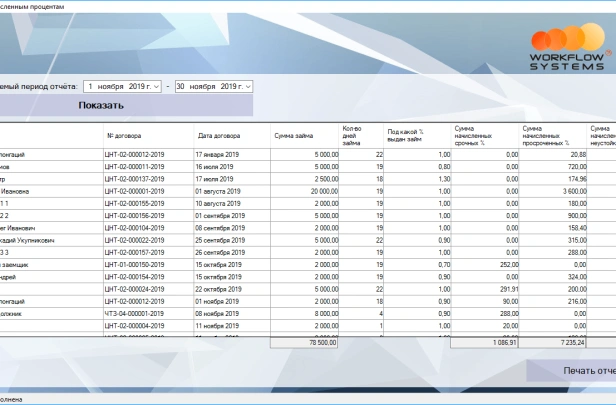Select the row with contract ЦНТ-02-000011-2019
This screenshot has width=616, height=405.
point(134,167)
